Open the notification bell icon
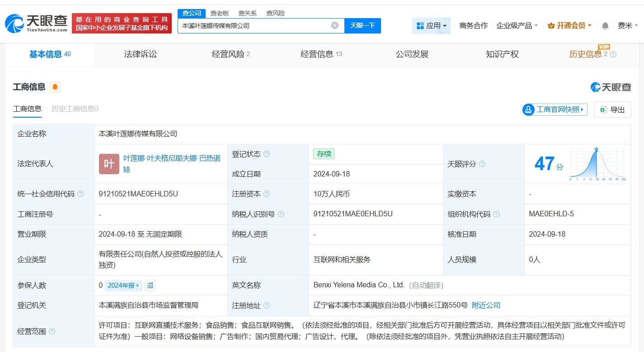This screenshot has width=644, height=352. [605, 26]
